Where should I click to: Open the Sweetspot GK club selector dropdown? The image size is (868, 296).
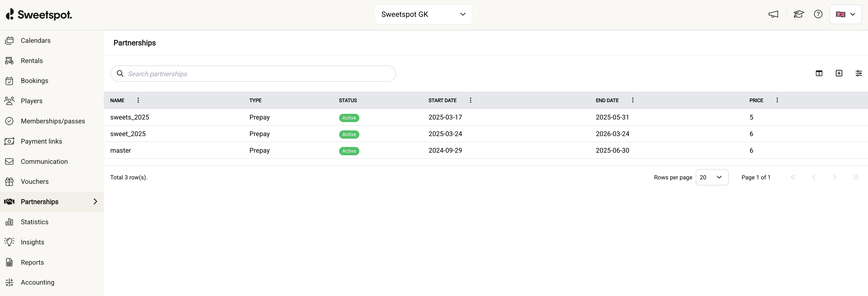pyautogui.click(x=423, y=14)
